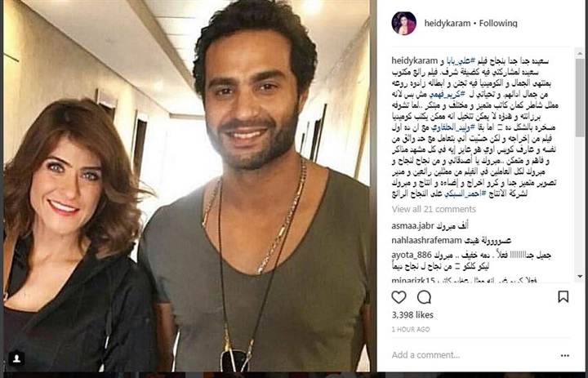Save the post with the bookmark icon
Image resolution: width=588 pixels, height=378 pixels.
coord(563,296)
